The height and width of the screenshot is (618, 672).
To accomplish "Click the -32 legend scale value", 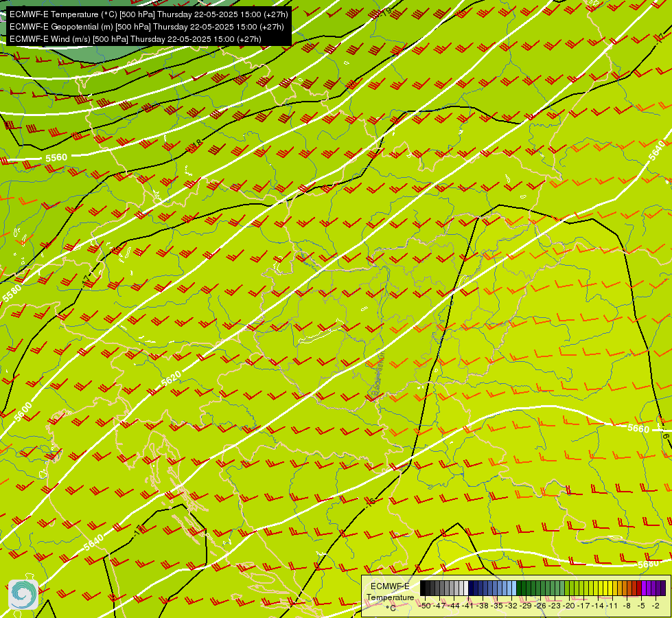I will point(511,606).
